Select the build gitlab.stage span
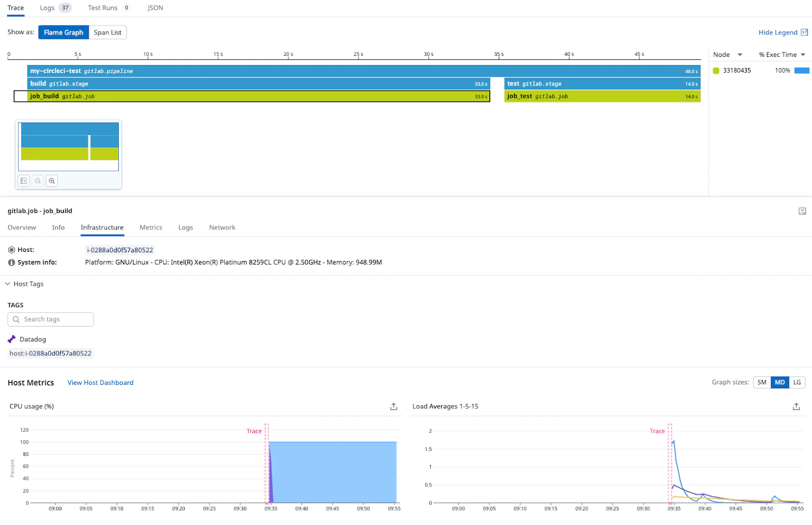Viewport: 812px width, 525px height. click(259, 84)
